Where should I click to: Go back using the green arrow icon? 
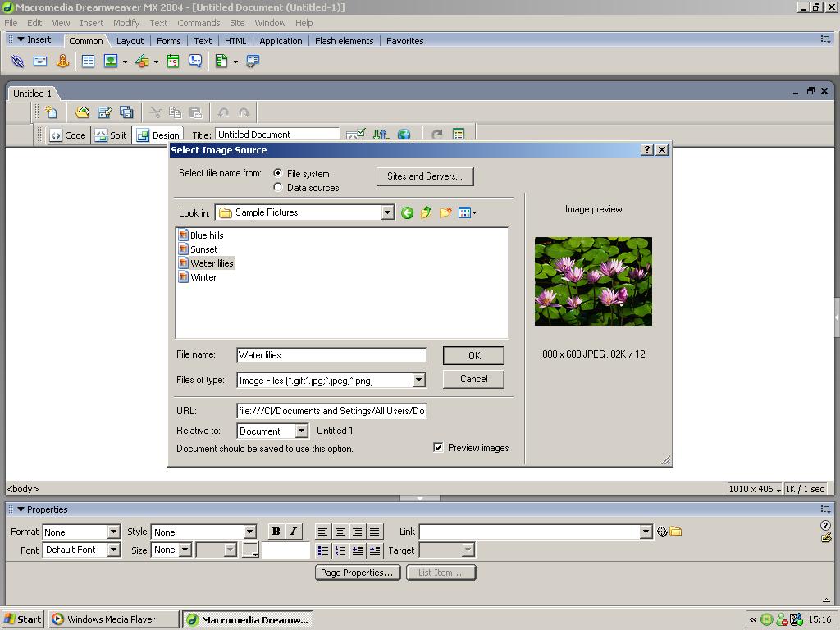(407, 213)
